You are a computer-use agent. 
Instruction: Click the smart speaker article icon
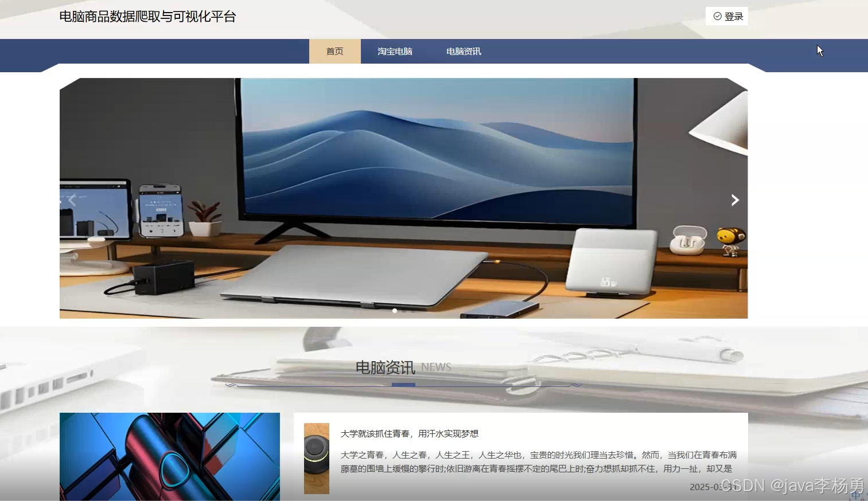point(317,456)
